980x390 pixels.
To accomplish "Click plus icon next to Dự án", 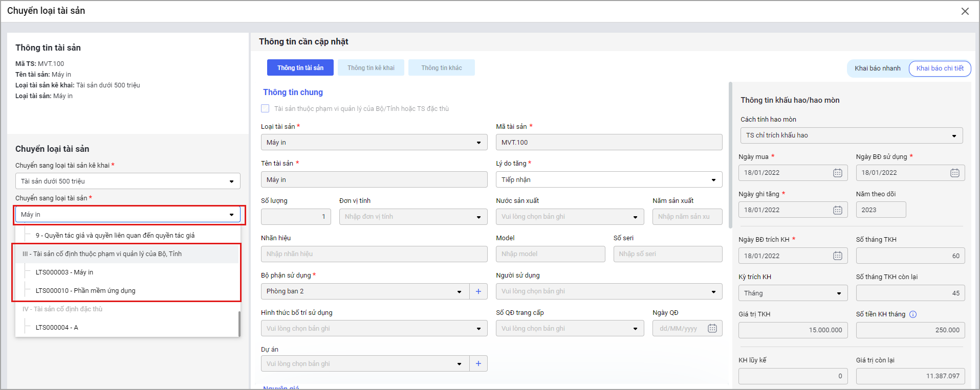I will pos(478,363).
